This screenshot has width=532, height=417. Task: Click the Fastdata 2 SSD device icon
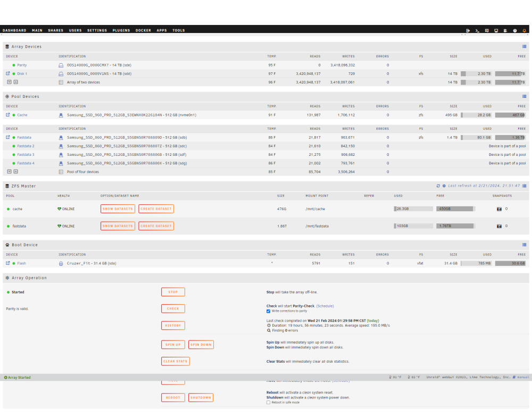click(x=61, y=146)
